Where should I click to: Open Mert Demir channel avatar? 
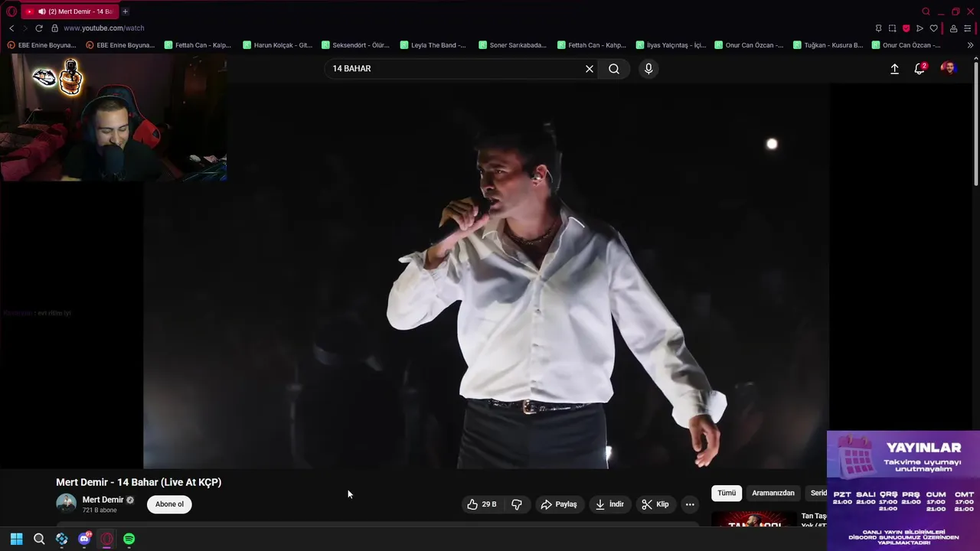pos(67,504)
